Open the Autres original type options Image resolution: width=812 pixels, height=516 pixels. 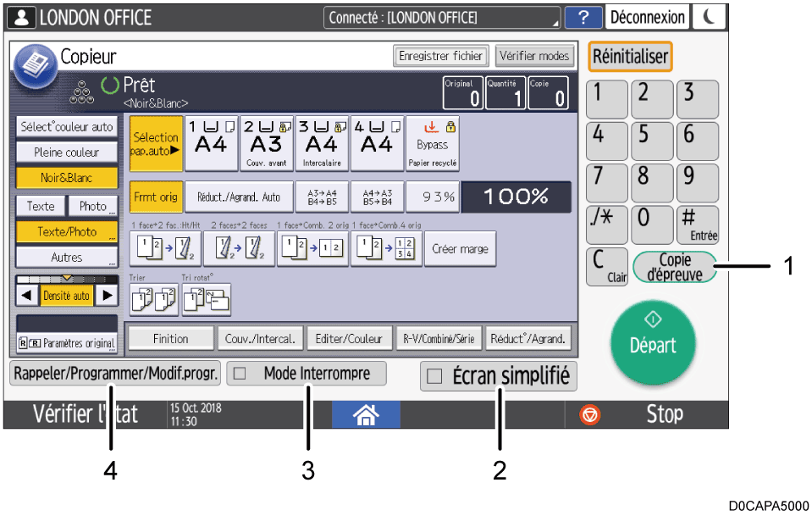67,257
